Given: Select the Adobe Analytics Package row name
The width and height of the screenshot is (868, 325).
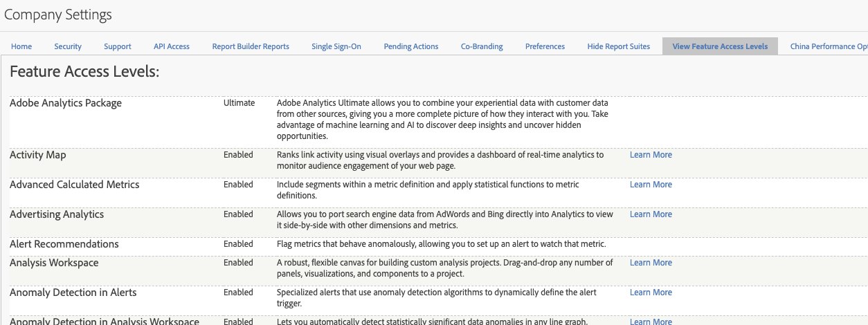Looking at the screenshot, I should (x=66, y=103).
